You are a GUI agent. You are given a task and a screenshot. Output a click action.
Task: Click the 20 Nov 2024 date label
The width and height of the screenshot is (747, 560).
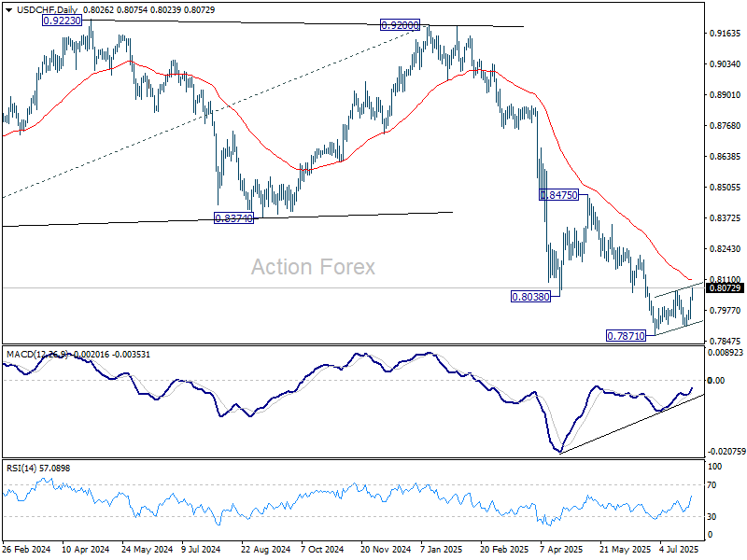(384, 550)
